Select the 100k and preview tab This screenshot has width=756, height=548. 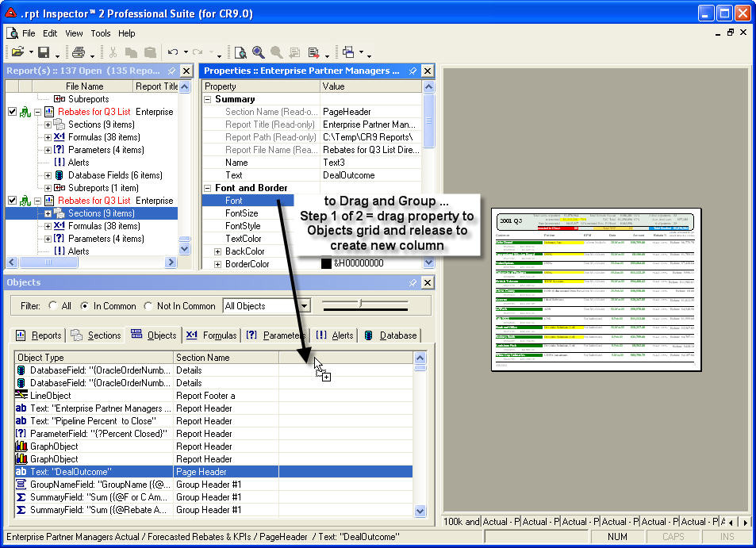coord(462,522)
